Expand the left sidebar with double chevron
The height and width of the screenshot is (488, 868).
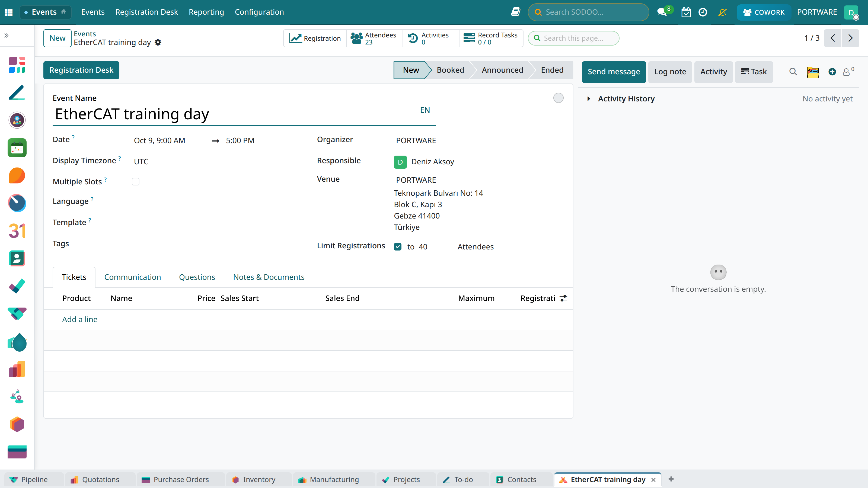7,35
